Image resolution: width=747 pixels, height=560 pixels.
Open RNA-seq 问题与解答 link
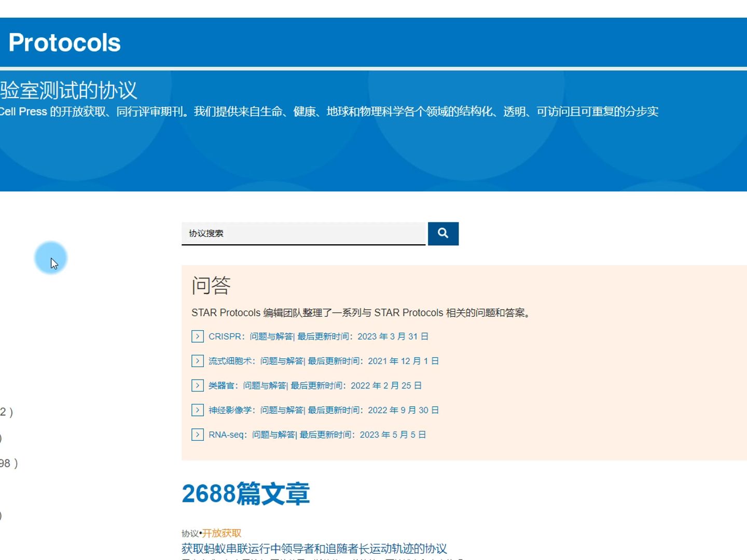(317, 435)
